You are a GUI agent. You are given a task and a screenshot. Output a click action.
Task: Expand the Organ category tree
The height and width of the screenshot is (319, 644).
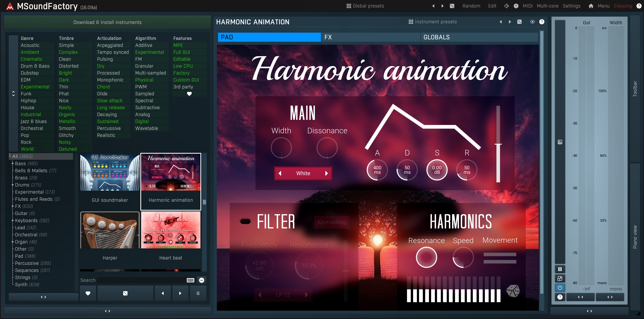13,242
